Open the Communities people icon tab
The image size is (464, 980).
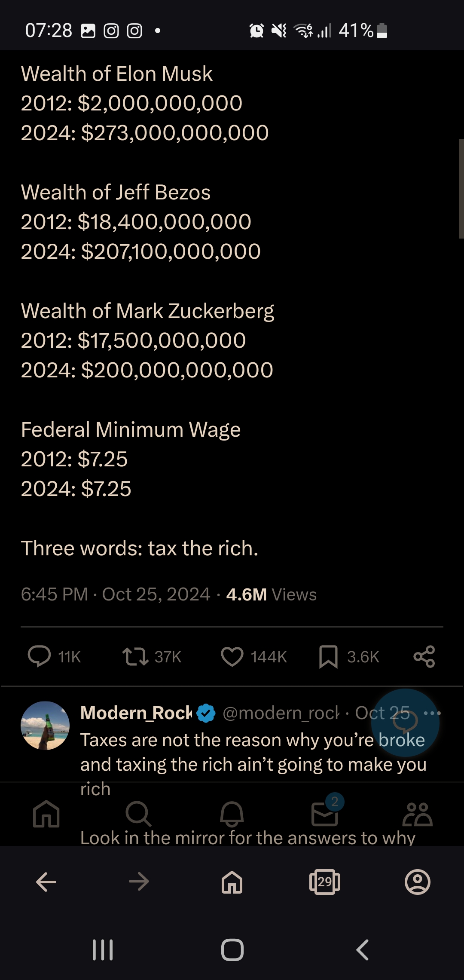[x=418, y=814]
